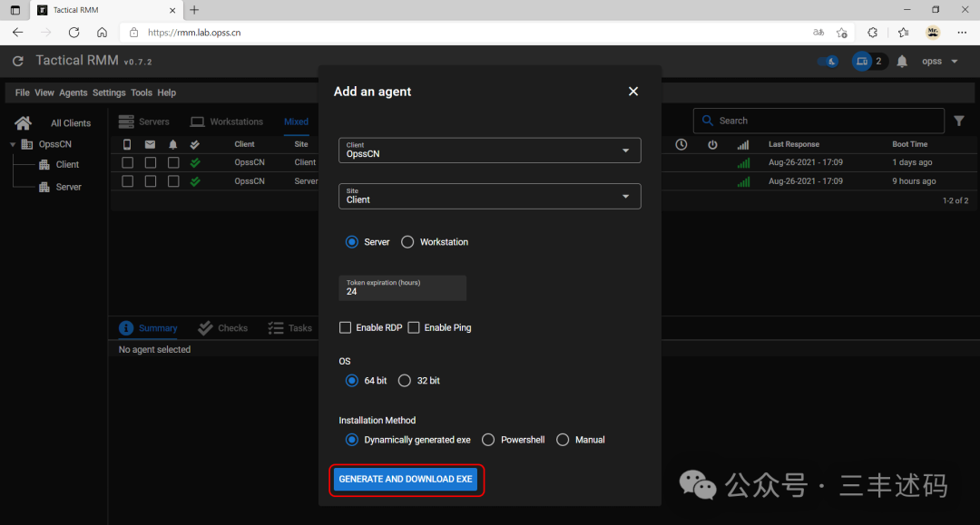Screen dimensions: 980x525
Task: Switch to the Servers tab
Action: (x=144, y=122)
